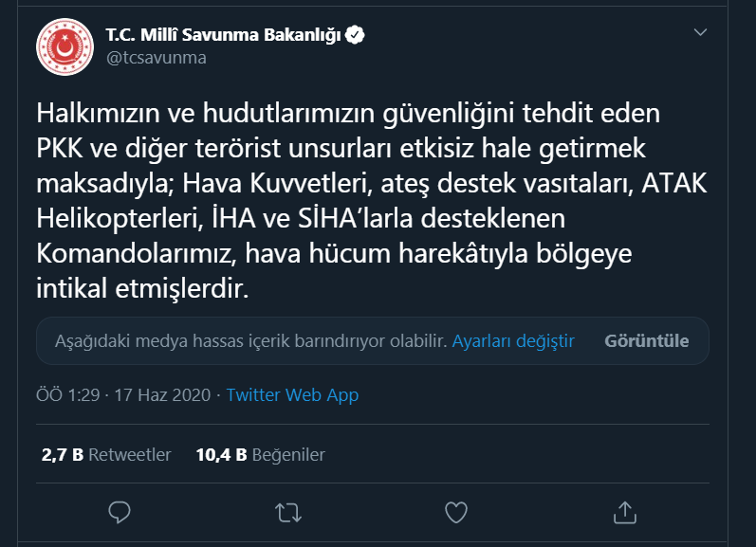Open the reply speech bubble icon
Viewport: 756px width, 547px height.
click(x=120, y=512)
